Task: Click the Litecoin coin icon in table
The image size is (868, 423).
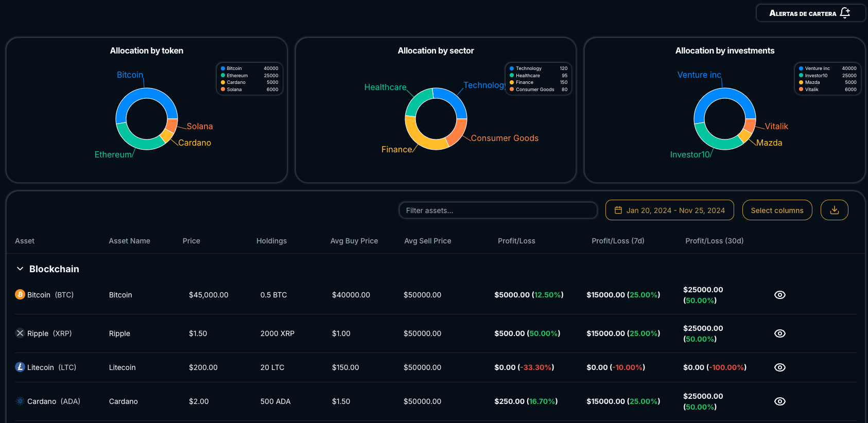Action: coord(20,367)
